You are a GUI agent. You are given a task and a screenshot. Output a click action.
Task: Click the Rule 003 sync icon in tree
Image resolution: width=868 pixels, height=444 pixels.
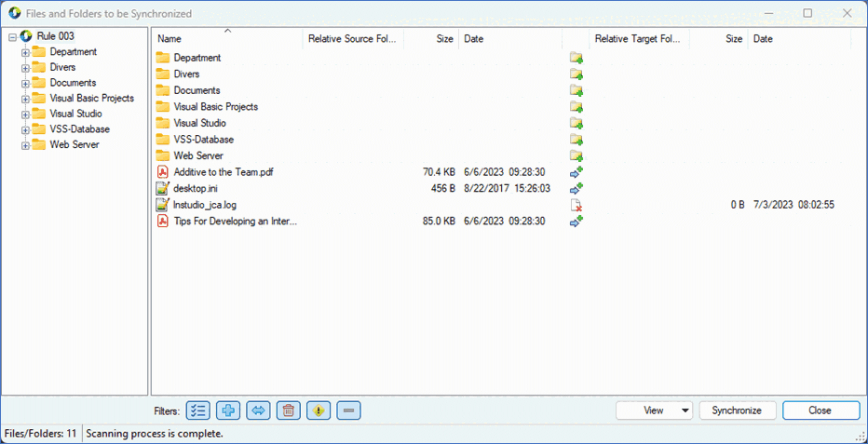tap(26, 36)
